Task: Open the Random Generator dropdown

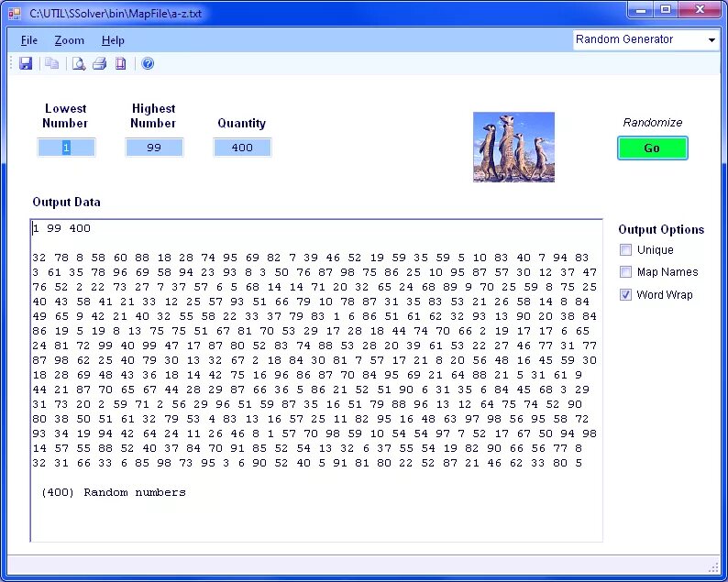Action: 645,39
